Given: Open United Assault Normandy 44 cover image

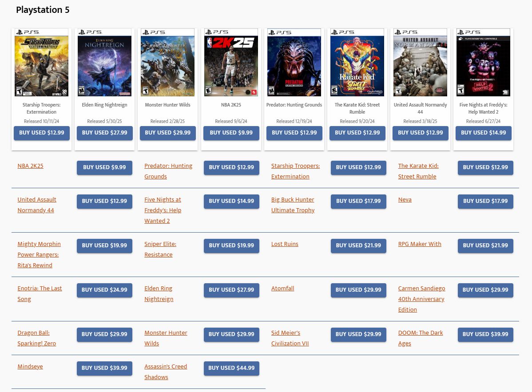Looking at the screenshot, I should point(421,63).
